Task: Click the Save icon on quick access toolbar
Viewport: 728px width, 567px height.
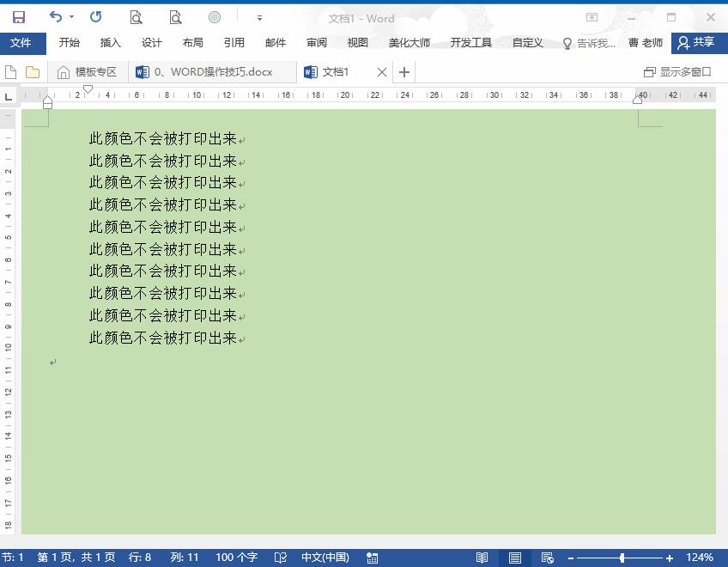Action: (17, 16)
